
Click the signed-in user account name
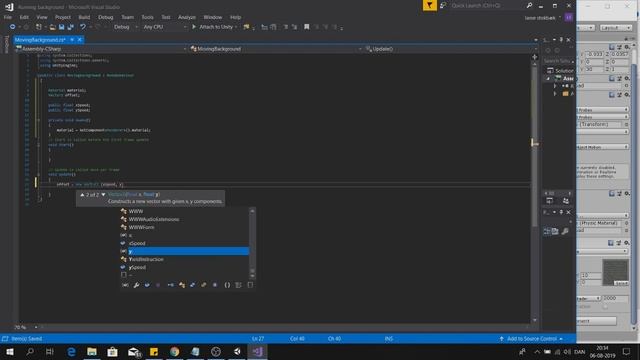(540, 18)
